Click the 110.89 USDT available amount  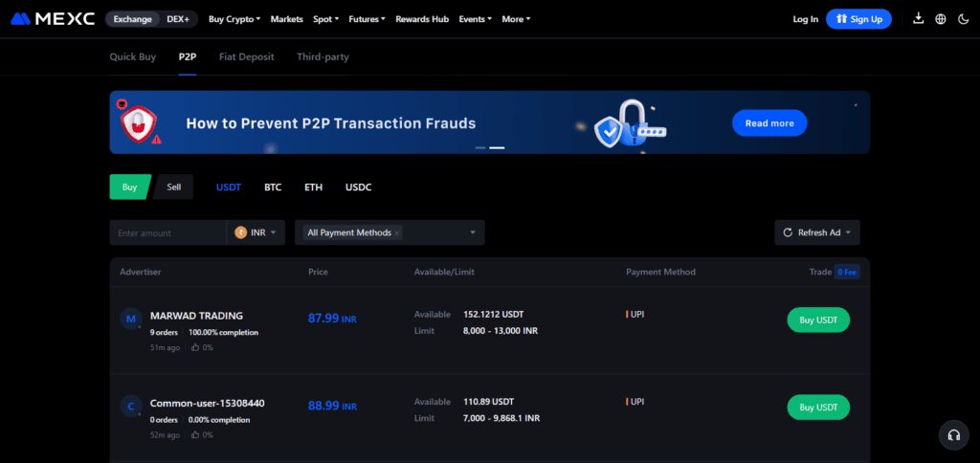click(x=488, y=402)
